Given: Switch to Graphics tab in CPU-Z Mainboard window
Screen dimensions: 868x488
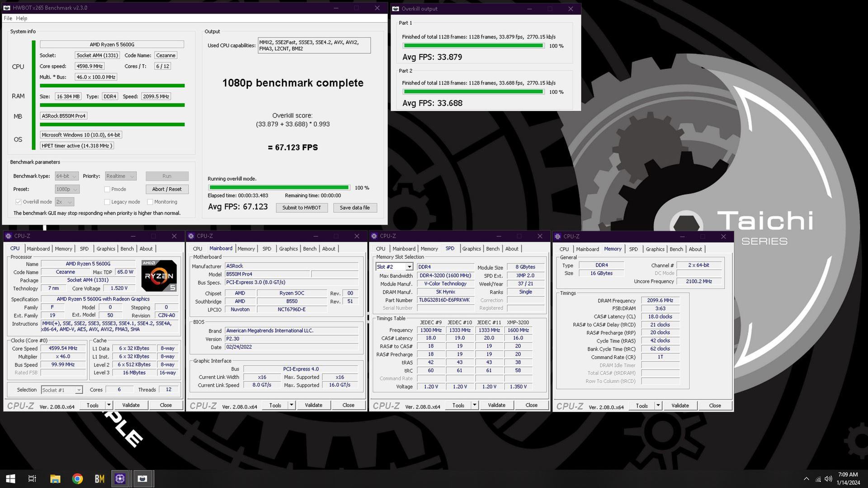Looking at the screenshot, I should pyautogui.click(x=288, y=249).
